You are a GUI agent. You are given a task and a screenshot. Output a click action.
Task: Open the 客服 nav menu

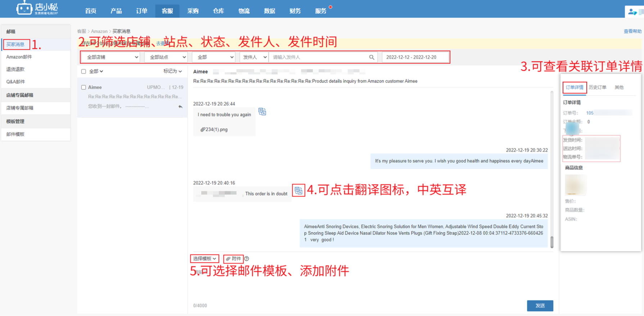tap(167, 11)
